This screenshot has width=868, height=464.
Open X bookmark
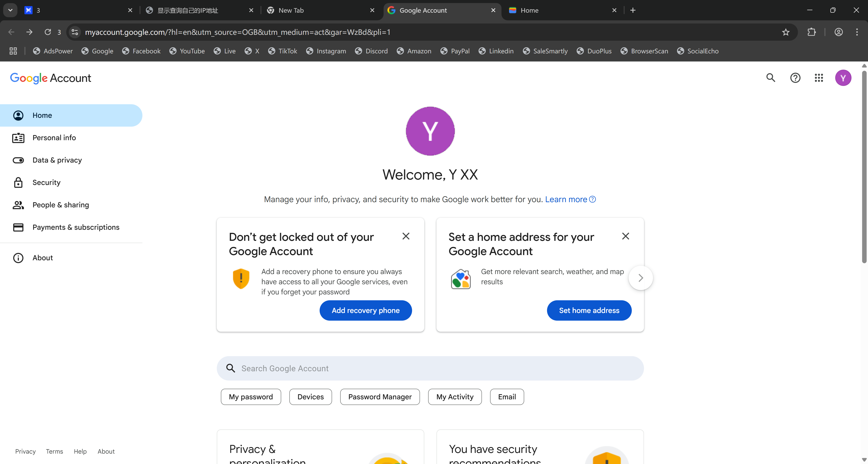pos(252,51)
